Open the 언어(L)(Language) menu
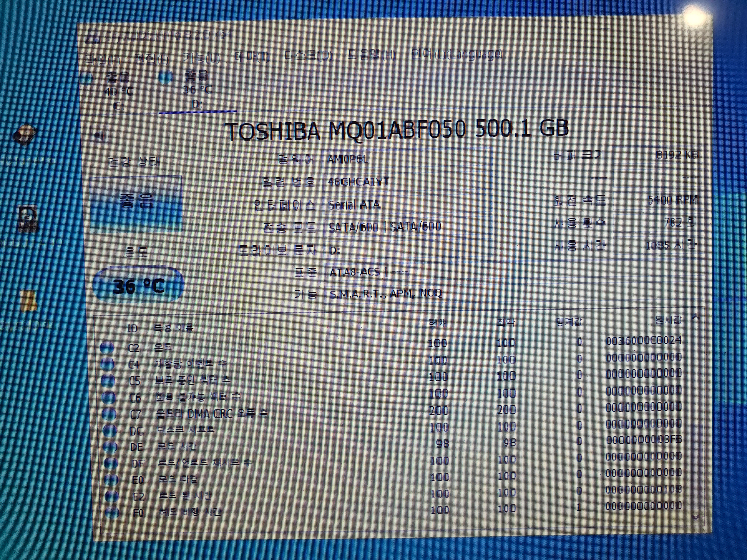The image size is (747, 560). (x=457, y=54)
